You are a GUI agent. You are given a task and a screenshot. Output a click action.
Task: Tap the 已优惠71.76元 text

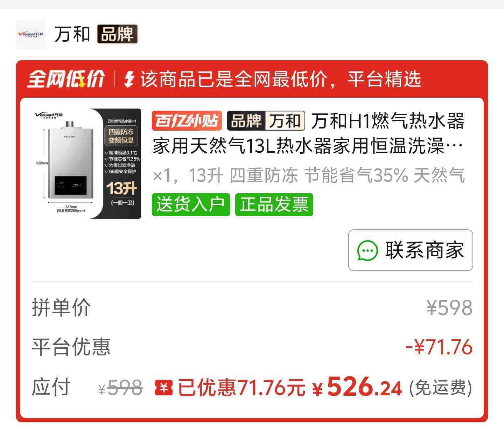pos(241,388)
